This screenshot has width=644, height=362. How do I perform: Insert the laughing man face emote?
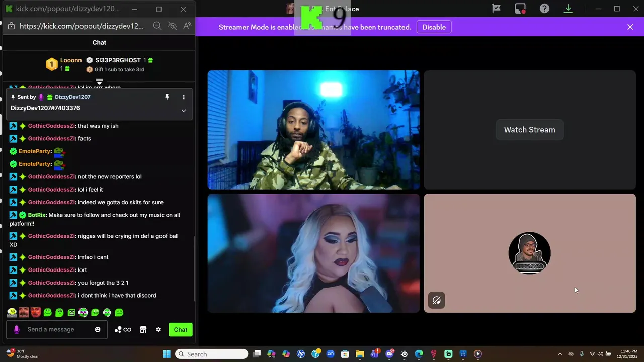[24, 313]
